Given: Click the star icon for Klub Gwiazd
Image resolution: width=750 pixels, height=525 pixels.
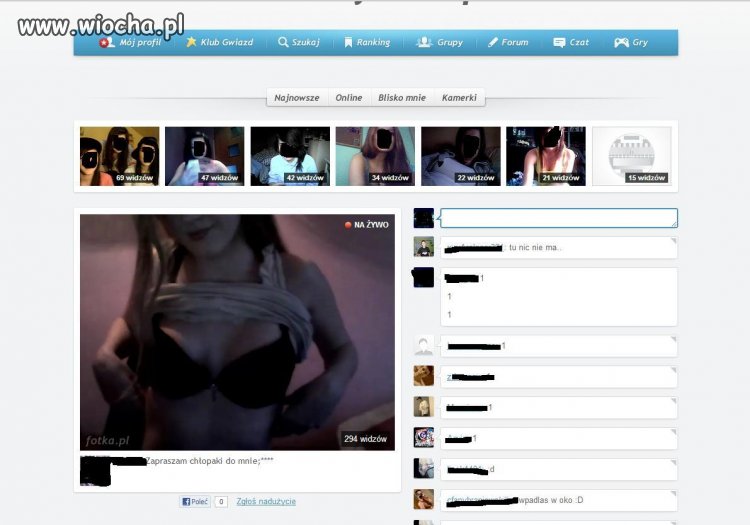Looking at the screenshot, I should point(191,42).
